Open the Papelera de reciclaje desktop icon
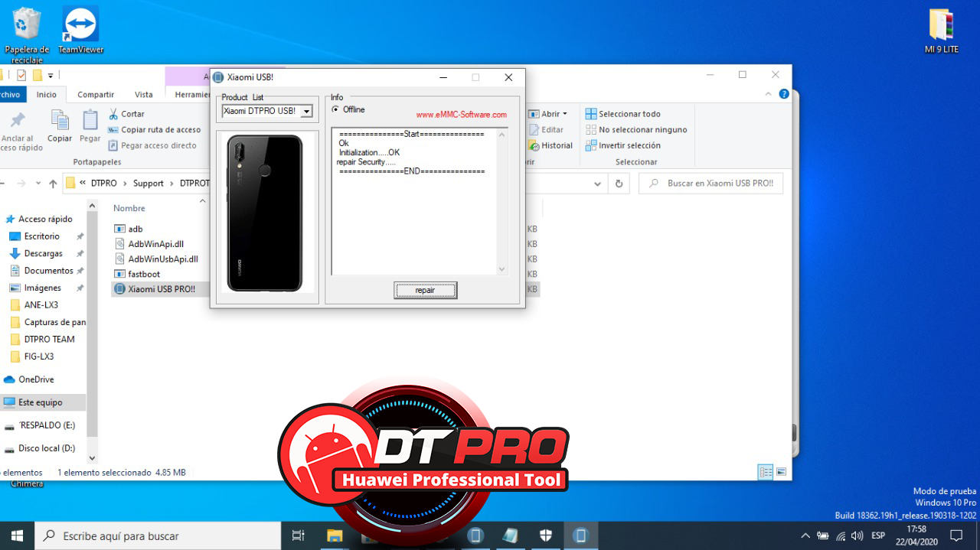Image resolution: width=980 pixels, height=550 pixels. [27, 35]
